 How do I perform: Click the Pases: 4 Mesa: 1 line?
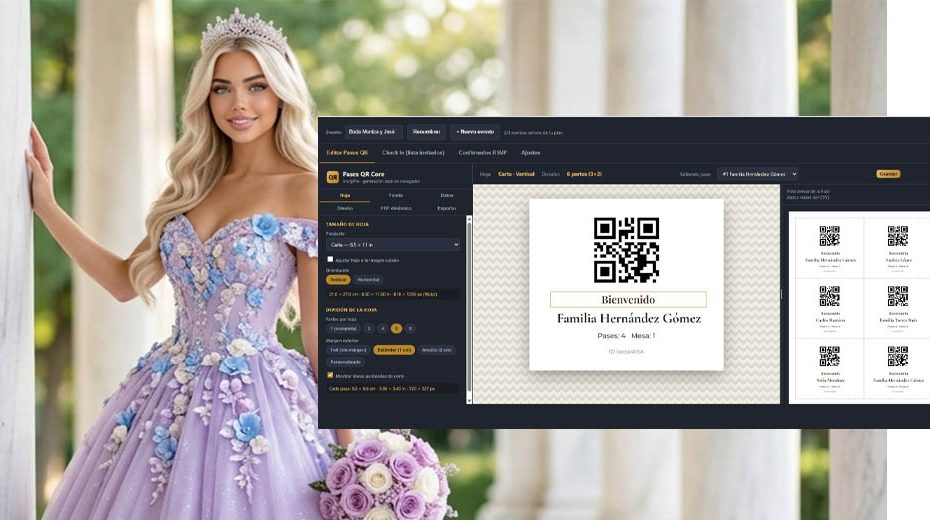pyautogui.click(x=626, y=336)
